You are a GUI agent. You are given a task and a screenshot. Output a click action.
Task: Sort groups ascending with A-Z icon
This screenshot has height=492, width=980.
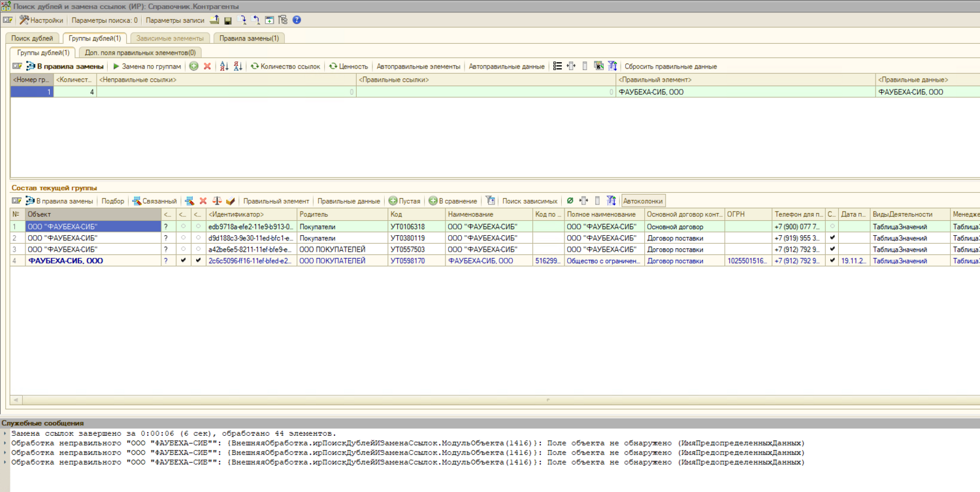pyautogui.click(x=224, y=66)
